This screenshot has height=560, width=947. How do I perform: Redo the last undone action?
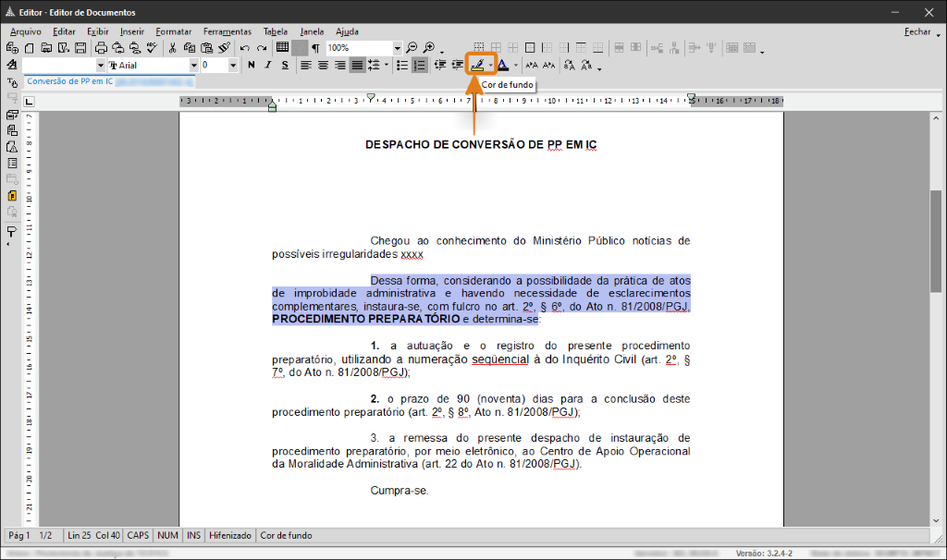(x=262, y=48)
